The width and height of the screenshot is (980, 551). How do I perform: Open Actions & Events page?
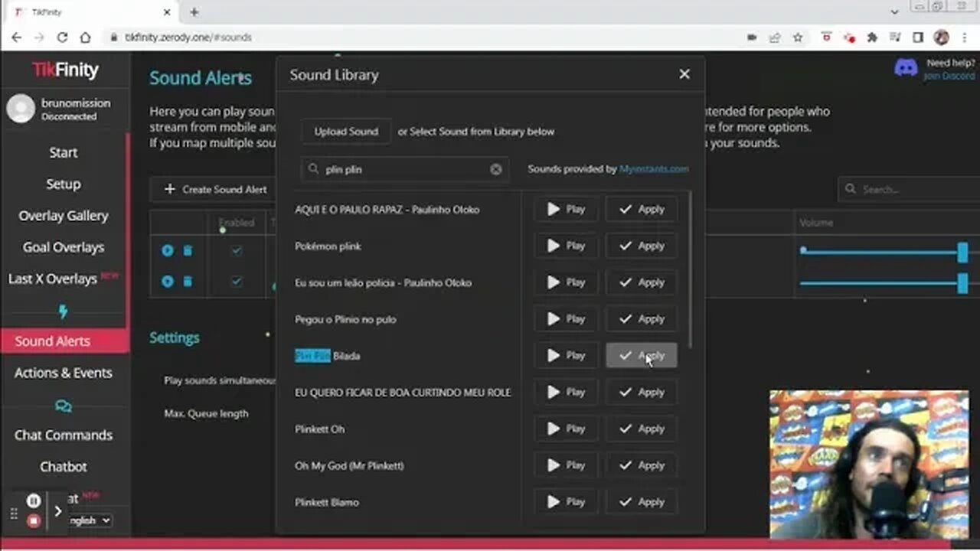point(64,373)
